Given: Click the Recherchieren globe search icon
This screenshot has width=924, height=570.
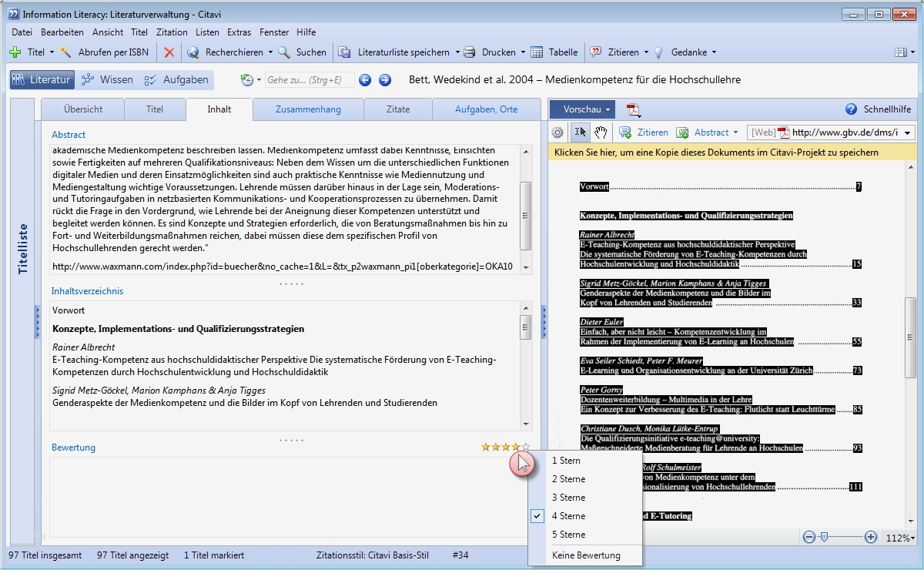Looking at the screenshot, I should point(192,52).
